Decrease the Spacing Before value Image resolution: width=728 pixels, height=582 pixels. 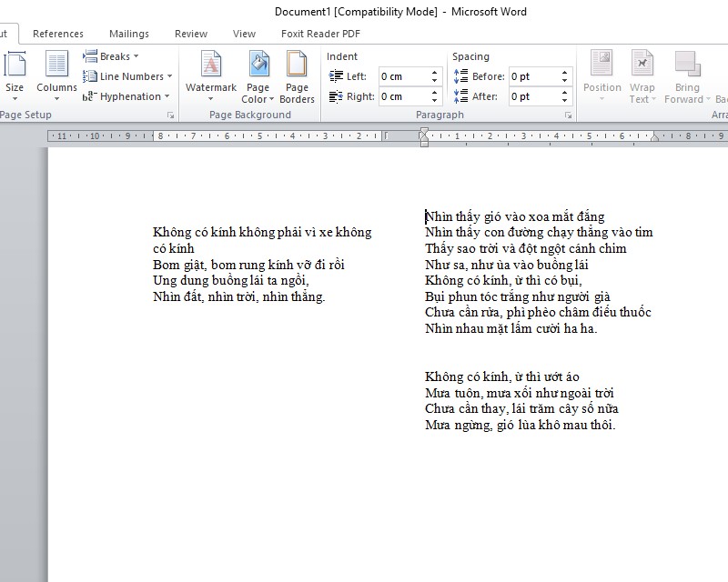[x=564, y=81]
